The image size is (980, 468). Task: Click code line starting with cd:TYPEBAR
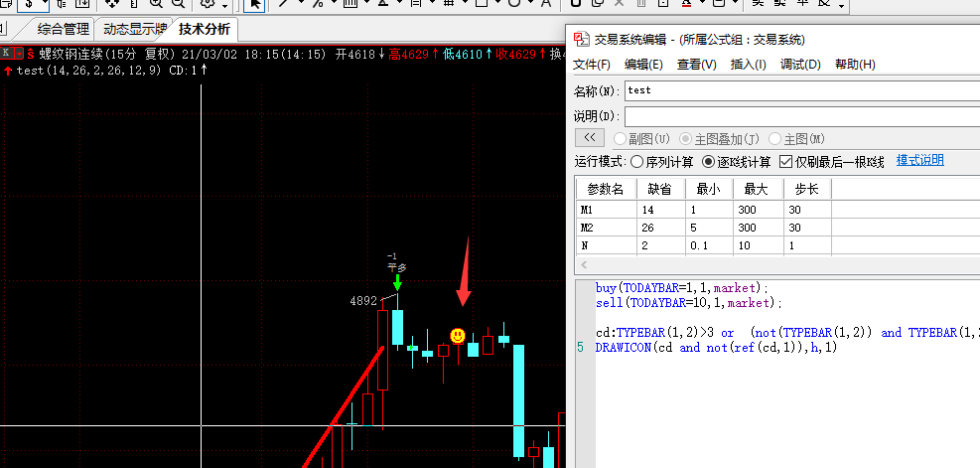[787, 333]
